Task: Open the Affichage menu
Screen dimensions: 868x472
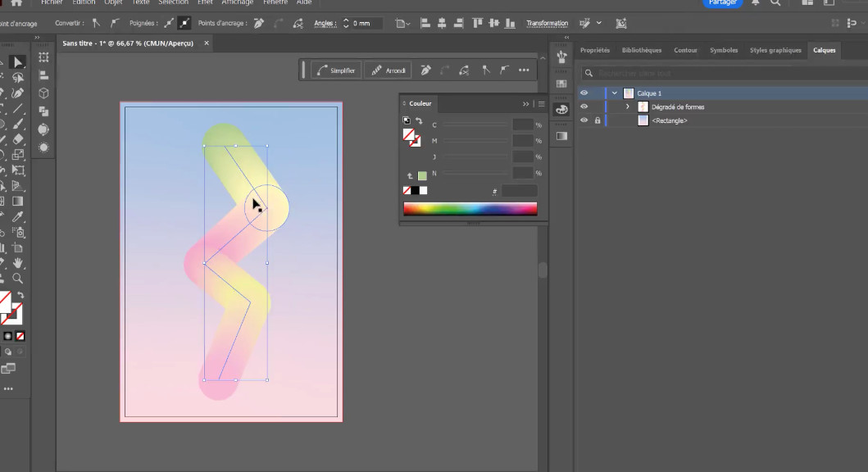Action: [237, 2]
